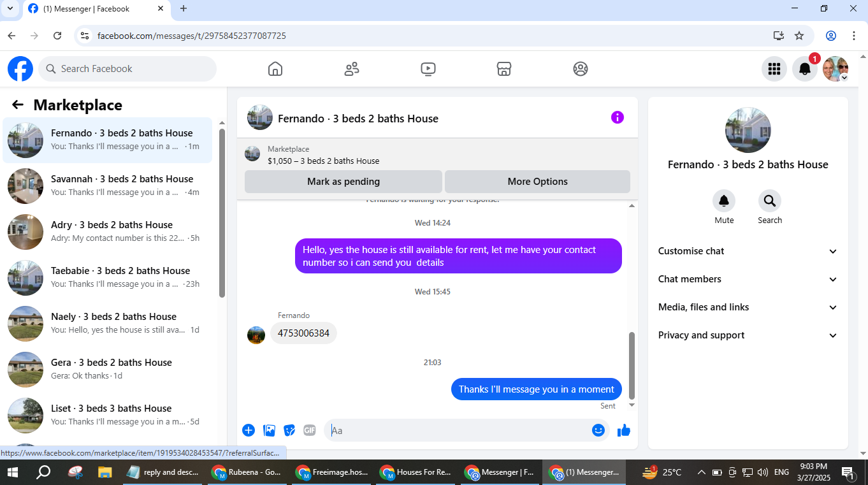Click Fernando's large profile picture in details panel

[748, 130]
